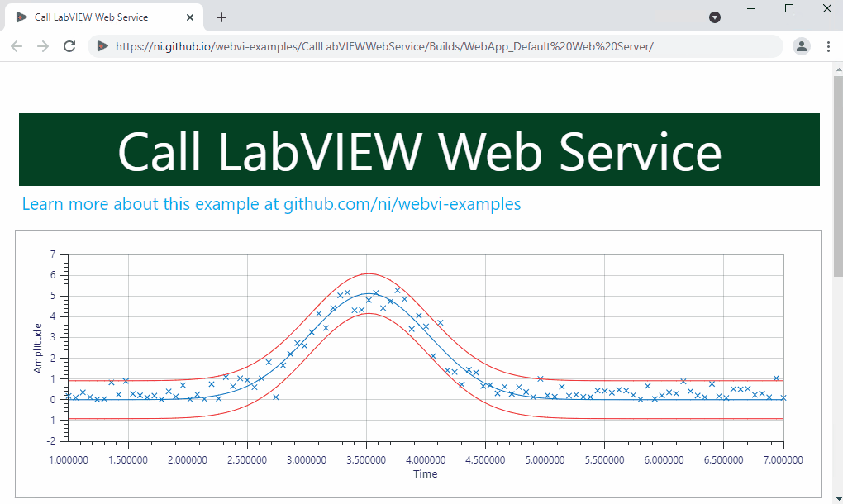Open the tab search dropdown arrow
Image resolution: width=843 pixels, height=504 pixels.
[715, 17]
